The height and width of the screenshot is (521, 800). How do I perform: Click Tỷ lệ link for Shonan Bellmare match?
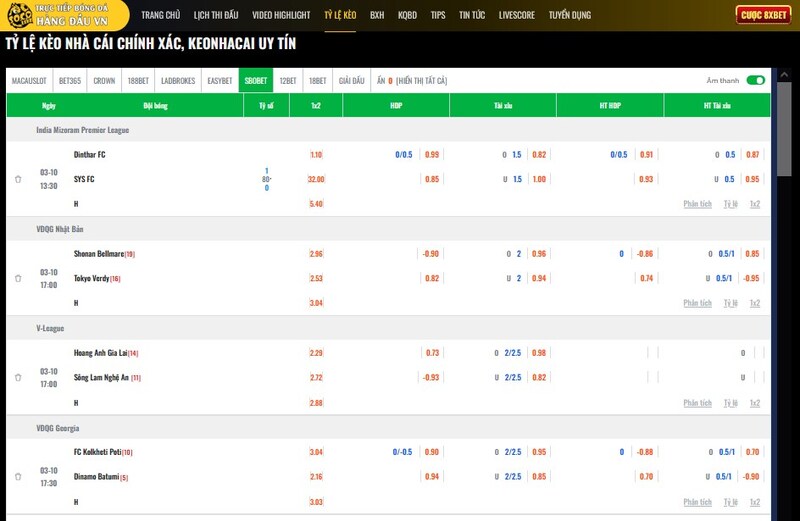tap(731, 303)
